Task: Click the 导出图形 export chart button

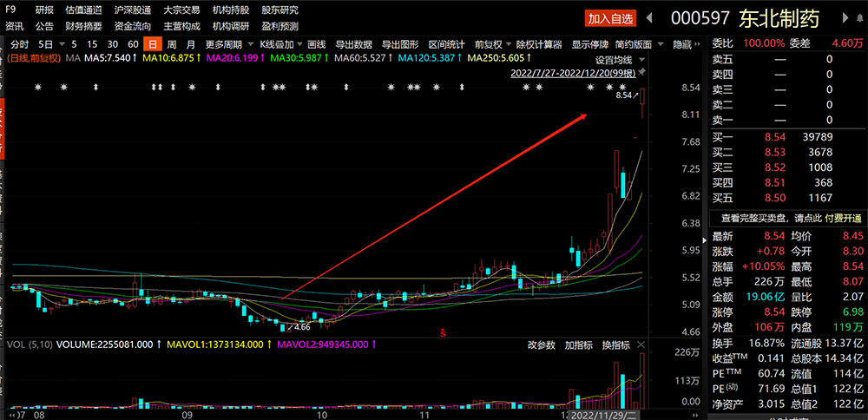Action: (x=400, y=45)
